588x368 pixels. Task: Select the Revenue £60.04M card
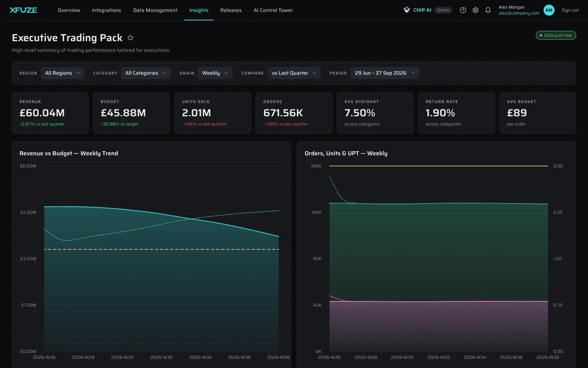tap(50, 113)
